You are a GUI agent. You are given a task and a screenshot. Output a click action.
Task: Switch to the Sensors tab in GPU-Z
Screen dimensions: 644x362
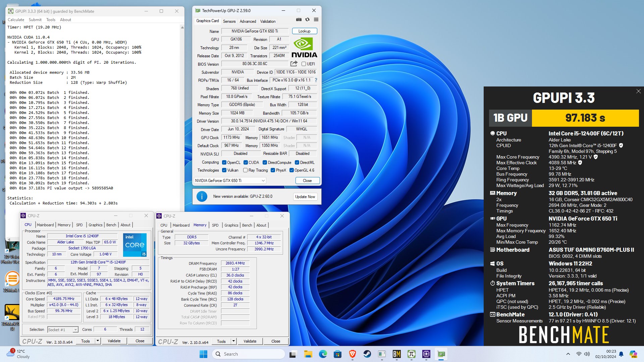pyautogui.click(x=229, y=21)
